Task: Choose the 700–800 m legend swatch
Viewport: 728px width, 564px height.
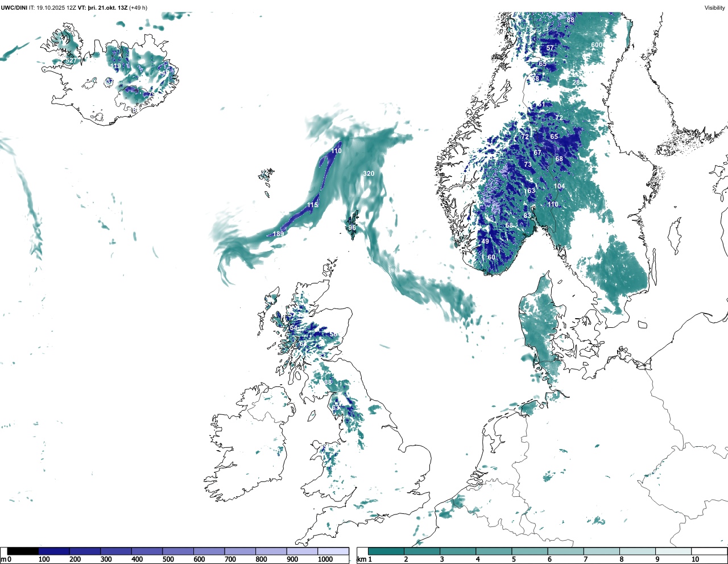Action: pos(240,551)
